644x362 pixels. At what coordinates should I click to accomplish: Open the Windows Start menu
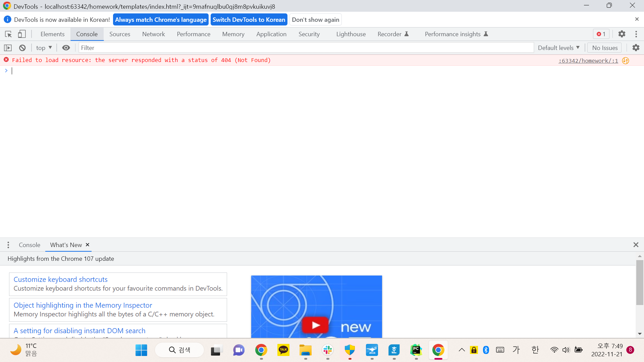141,350
